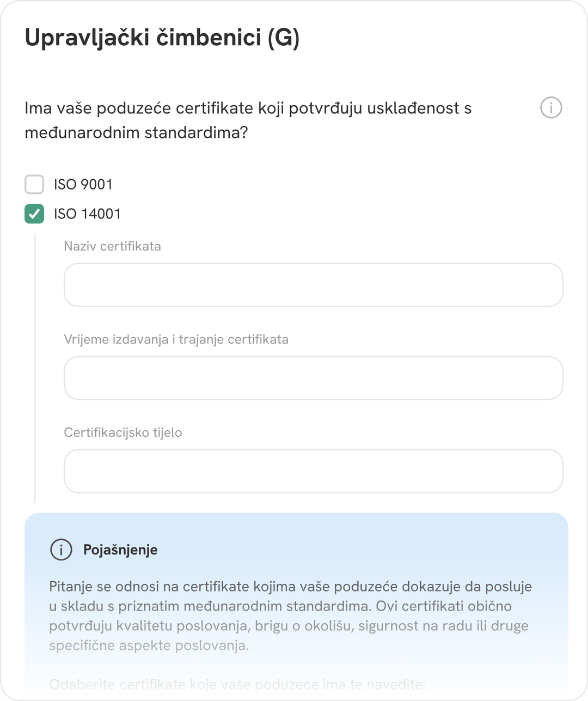
Task: Click the info icon next to Pojašnjenje
Action: click(61, 550)
